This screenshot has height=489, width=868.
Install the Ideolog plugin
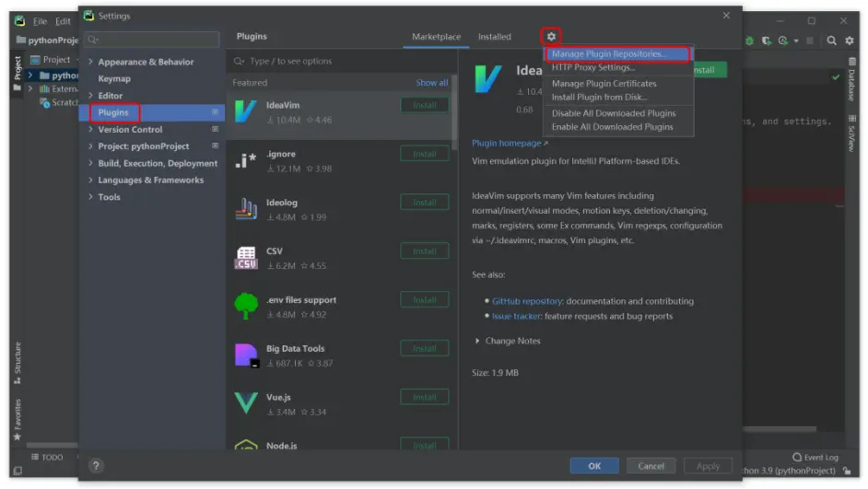pyautogui.click(x=425, y=203)
